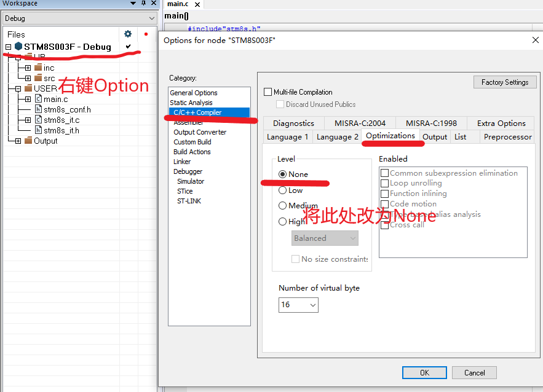Confirm options with OK button

point(424,372)
